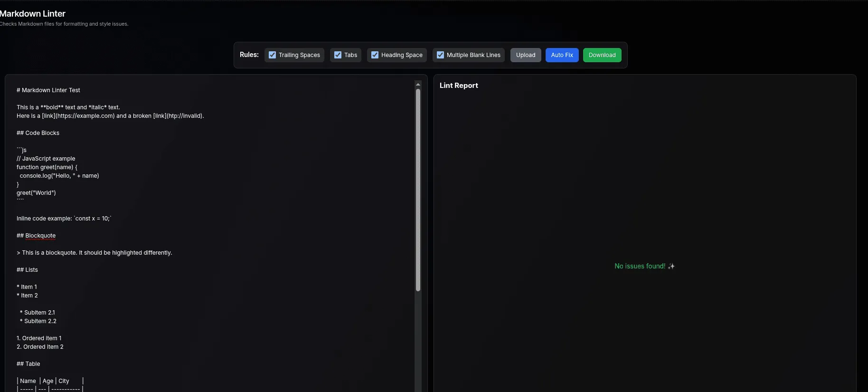
Task: Uncheck the Trailing Spaces rule checkbox
Action: pyautogui.click(x=272, y=55)
